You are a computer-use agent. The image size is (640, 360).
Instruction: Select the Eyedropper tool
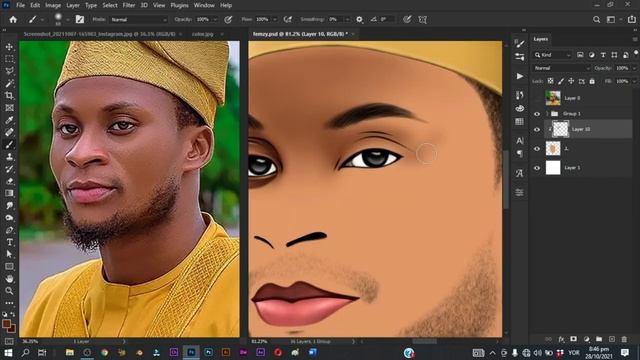pyautogui.click(x=9, y=120)
